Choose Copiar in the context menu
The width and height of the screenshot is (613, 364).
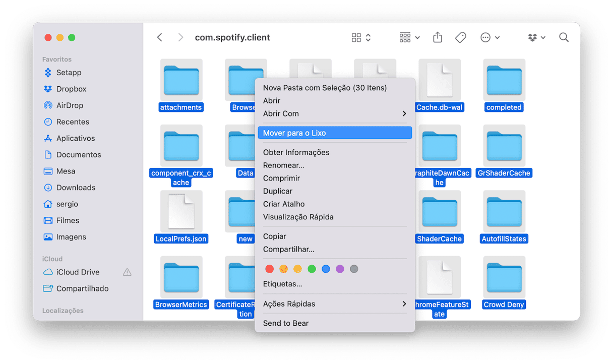[x=335, y=236]
